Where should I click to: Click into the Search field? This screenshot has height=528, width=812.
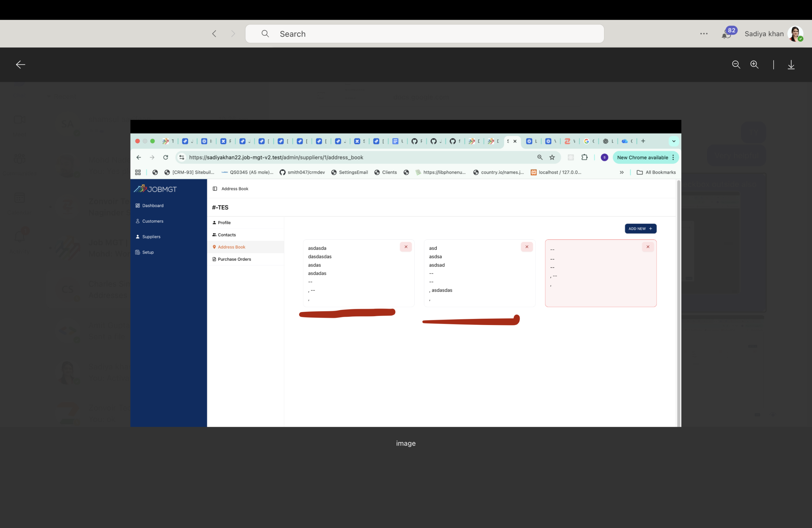click(424, 34)
